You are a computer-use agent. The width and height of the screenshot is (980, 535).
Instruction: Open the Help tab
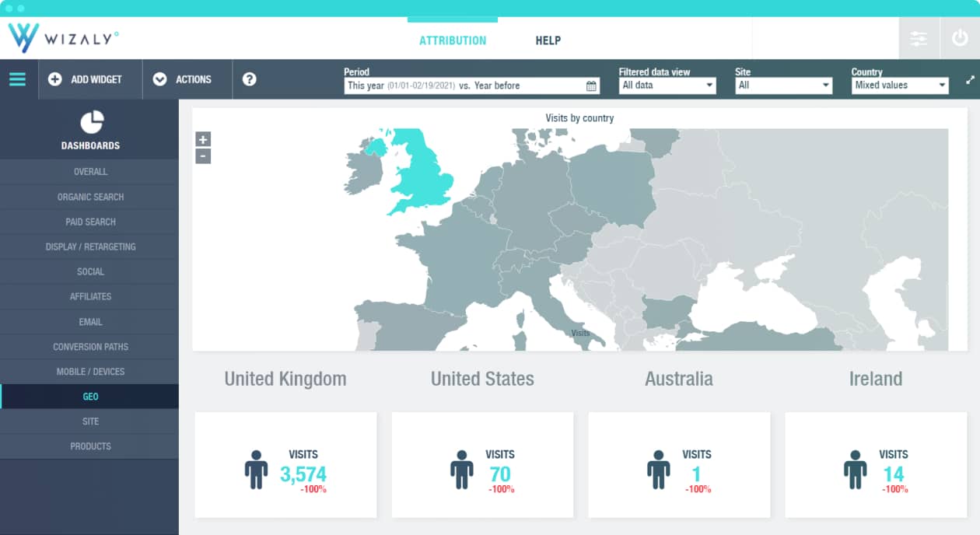click(548, 40)
